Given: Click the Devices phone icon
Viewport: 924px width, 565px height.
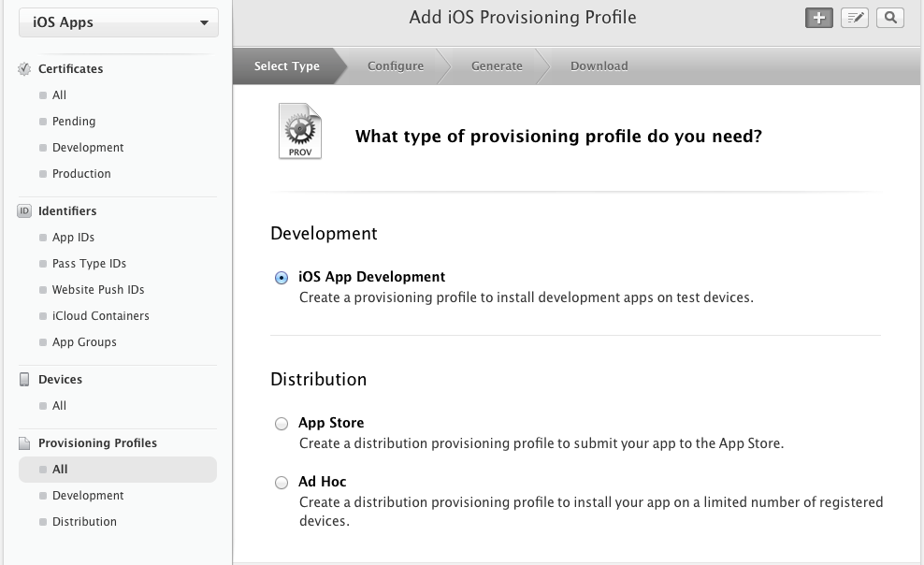Looking at the screenshot, I should click(24, 380).
